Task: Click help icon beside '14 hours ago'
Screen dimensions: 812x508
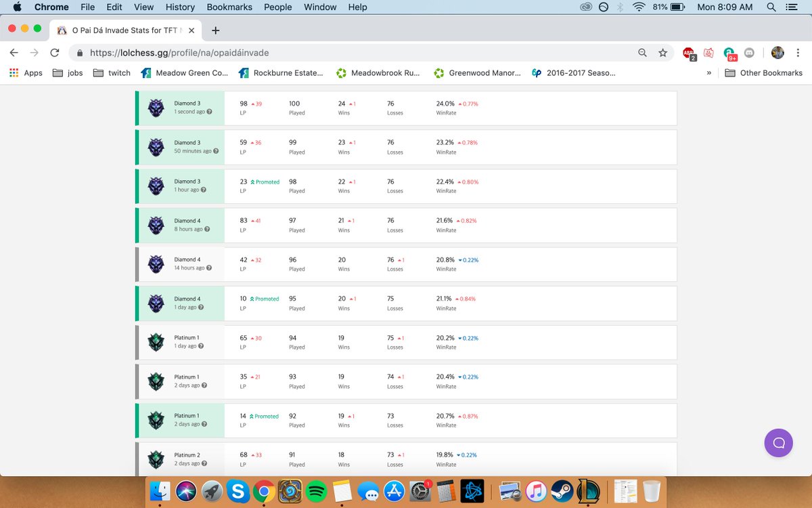Action: click(x=210, y=268)
